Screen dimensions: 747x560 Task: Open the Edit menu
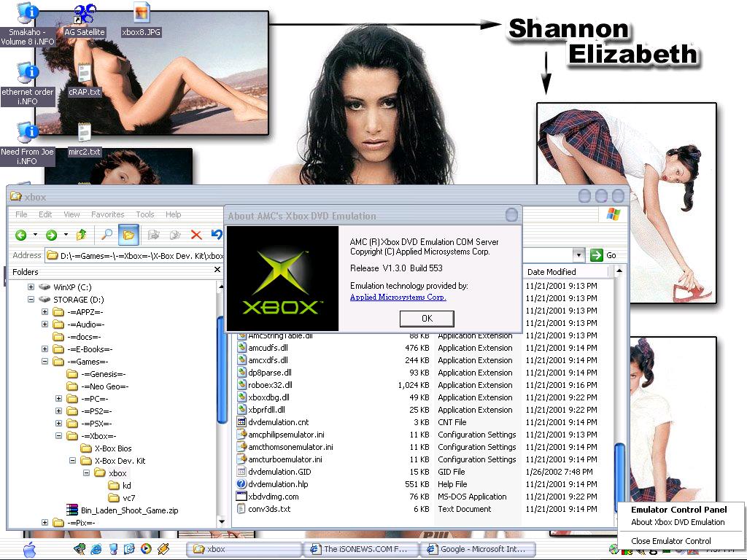(45, 214)
